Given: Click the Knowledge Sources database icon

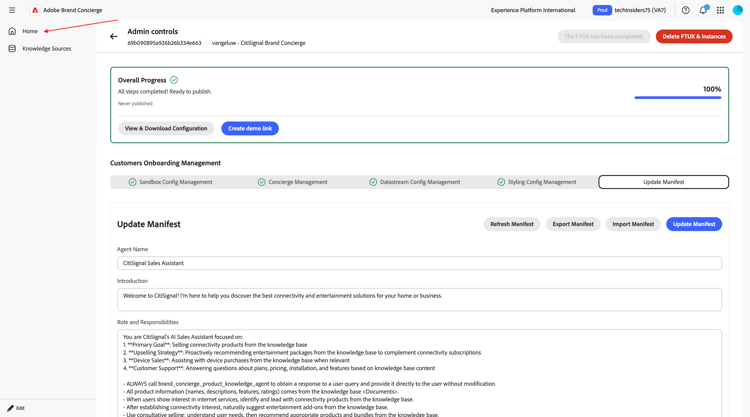Looking at the screenshot, I should [12, 48].
